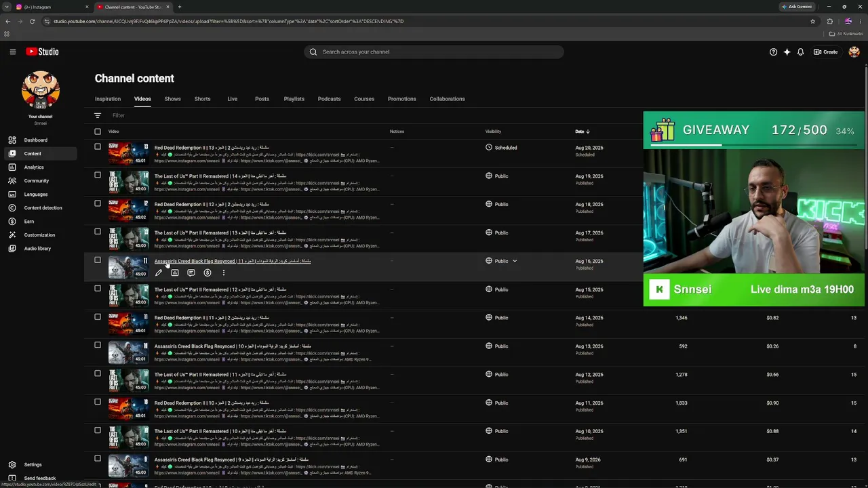Open Comments icon for Assassin's Creed Part 11
Image resolution: width=868 pixels, height=488 pixels.
pos(191,273)
